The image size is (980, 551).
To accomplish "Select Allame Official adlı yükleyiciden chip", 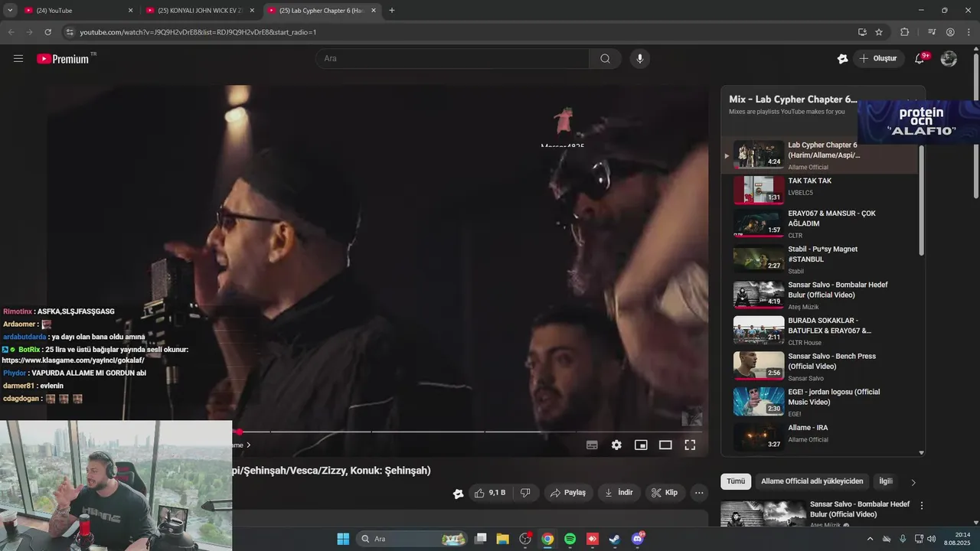I will pos(812,481).
